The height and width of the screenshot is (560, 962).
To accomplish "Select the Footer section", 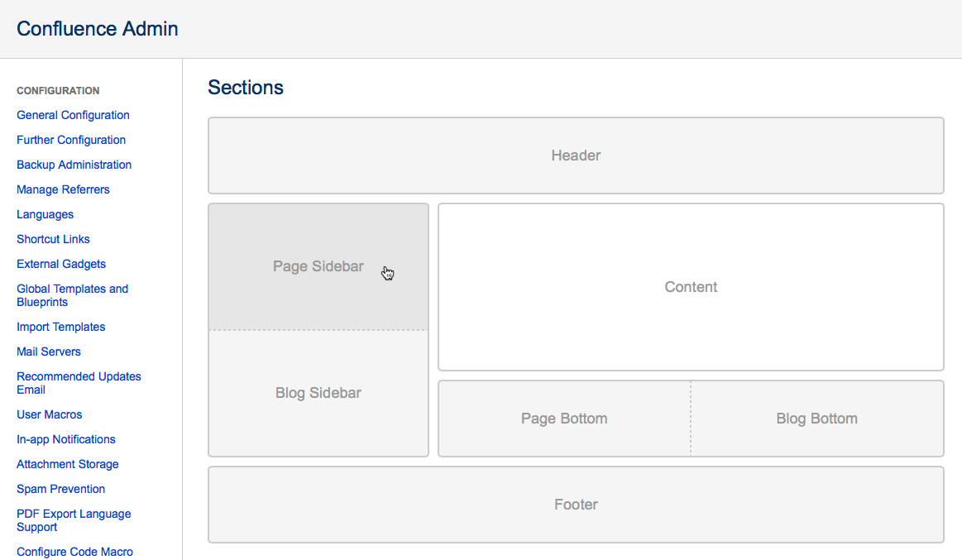I will [x=576, y=504].
